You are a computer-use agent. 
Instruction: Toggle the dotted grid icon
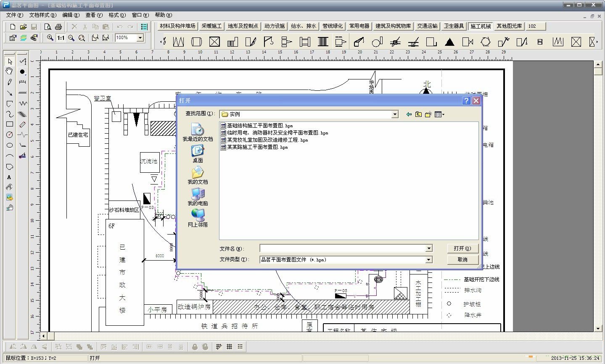[240, 347]
